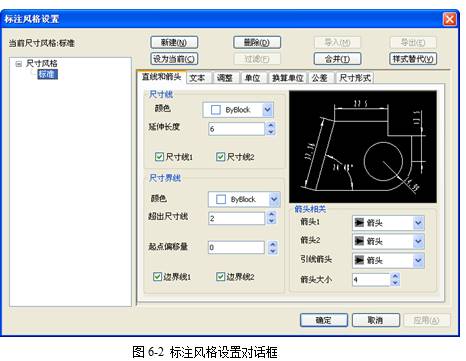Click the dimension preview image
Screen dimensions: 466x361
click(x=363, y=147)
